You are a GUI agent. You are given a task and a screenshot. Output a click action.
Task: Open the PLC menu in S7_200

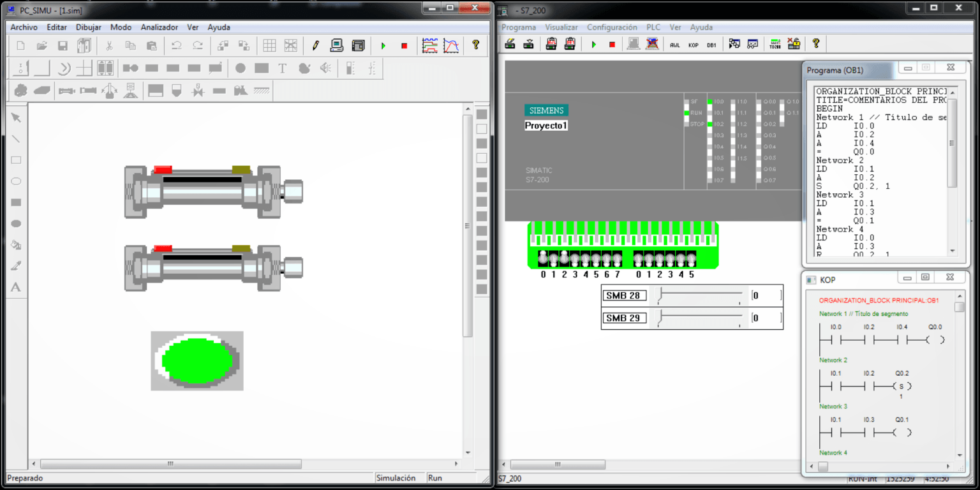coord(653,27)
